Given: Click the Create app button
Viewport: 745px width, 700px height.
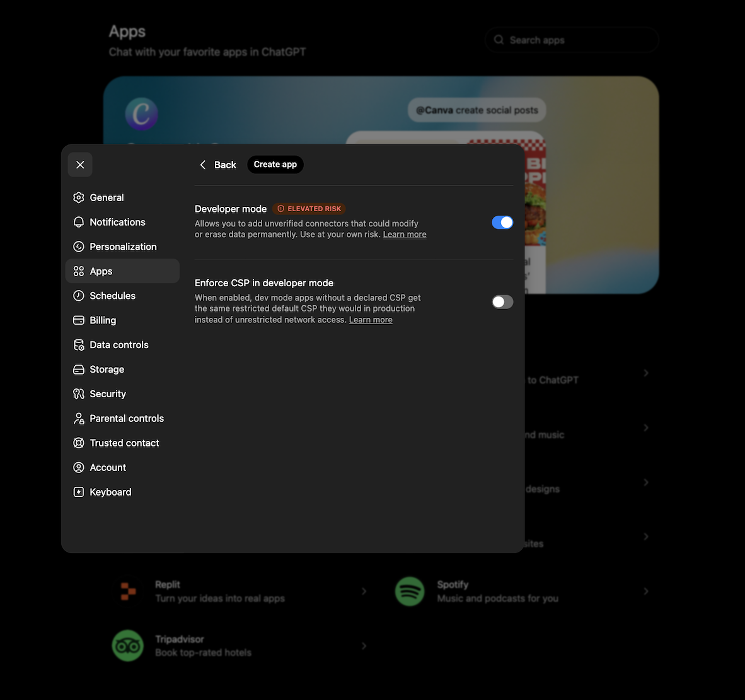Looking at the screenshot, I should click(275, 165).
